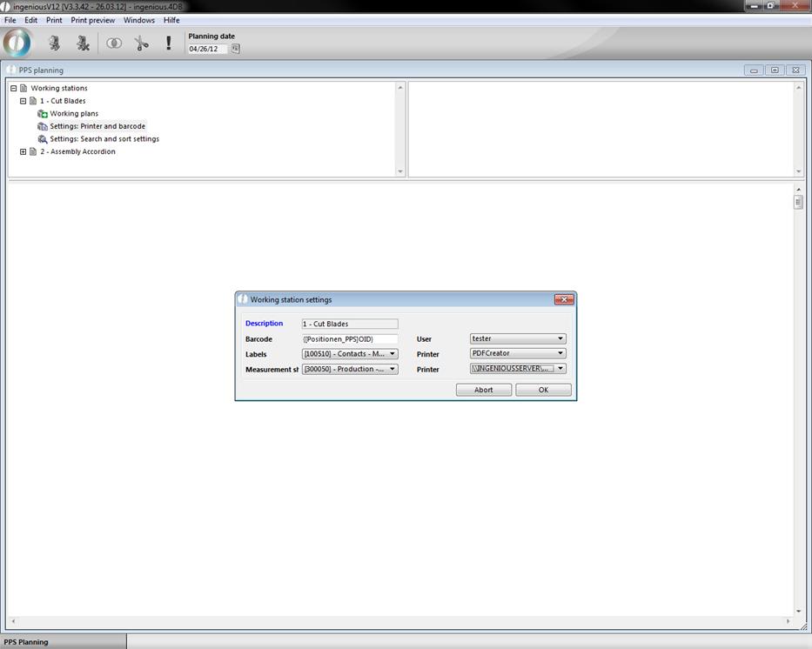Open the Measurement sheet dropdown

click(x=349, y=369)
